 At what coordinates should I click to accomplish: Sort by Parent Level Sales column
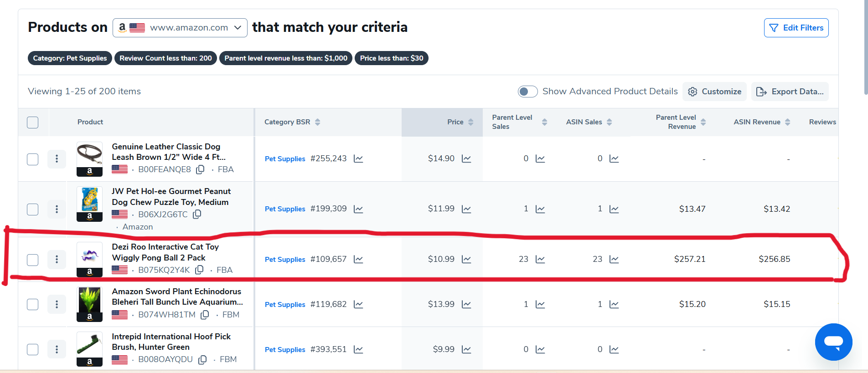pos(544,122)
